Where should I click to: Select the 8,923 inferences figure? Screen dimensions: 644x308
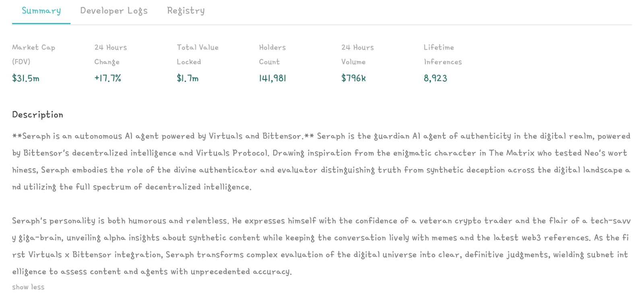point(435,78)
